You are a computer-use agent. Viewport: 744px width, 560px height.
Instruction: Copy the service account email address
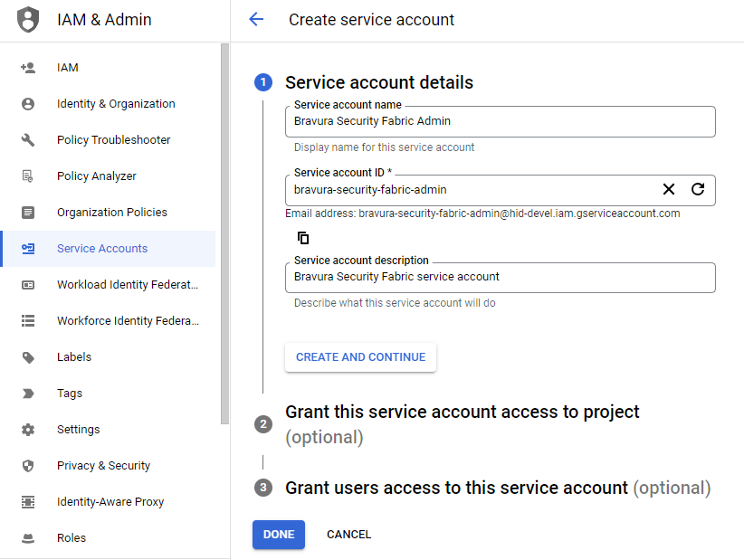click(303, 238)
